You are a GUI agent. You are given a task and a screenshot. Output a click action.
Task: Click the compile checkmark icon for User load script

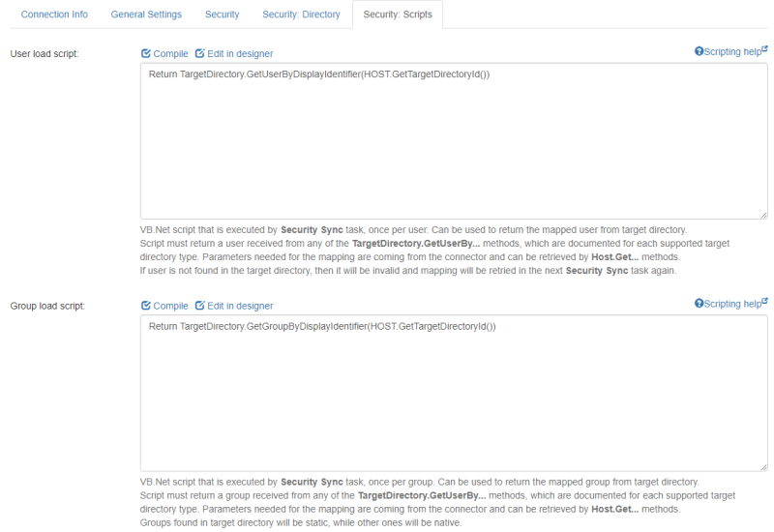pos(146,53)
